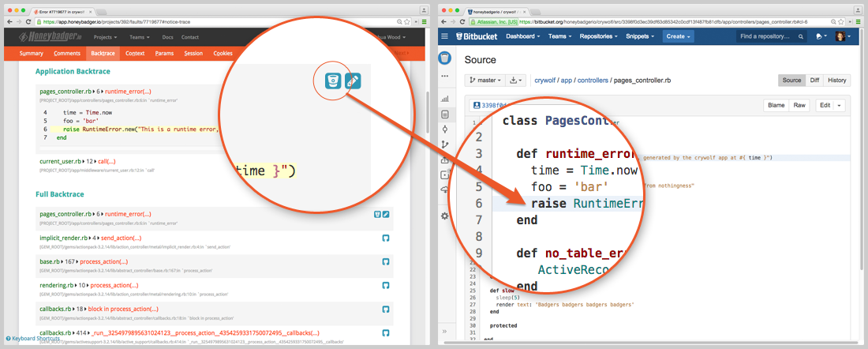The height and width of the screenshot is (349, 868).
Task: Expand the Bitbucket sidebar with double chevron
Action: pyautogui.click(x=444, y=332)
